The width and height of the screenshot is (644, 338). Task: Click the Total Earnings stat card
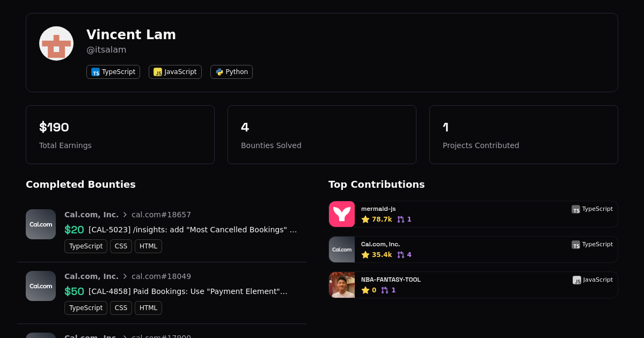point(120,135)
